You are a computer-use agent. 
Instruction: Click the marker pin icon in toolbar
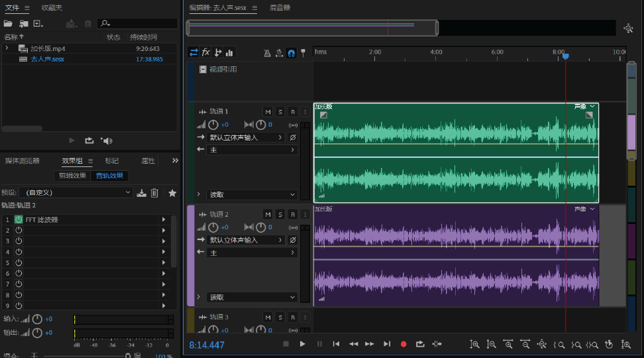[303, 53]
